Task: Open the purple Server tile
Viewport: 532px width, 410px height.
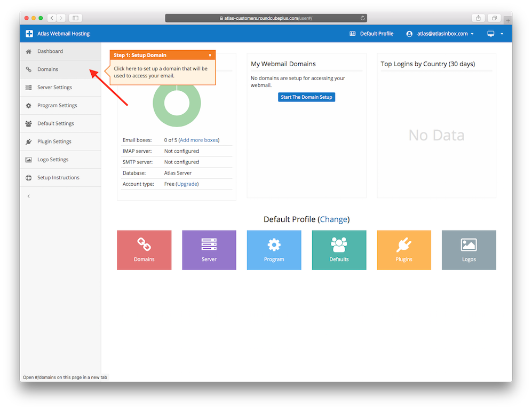Action: (209, 250)
